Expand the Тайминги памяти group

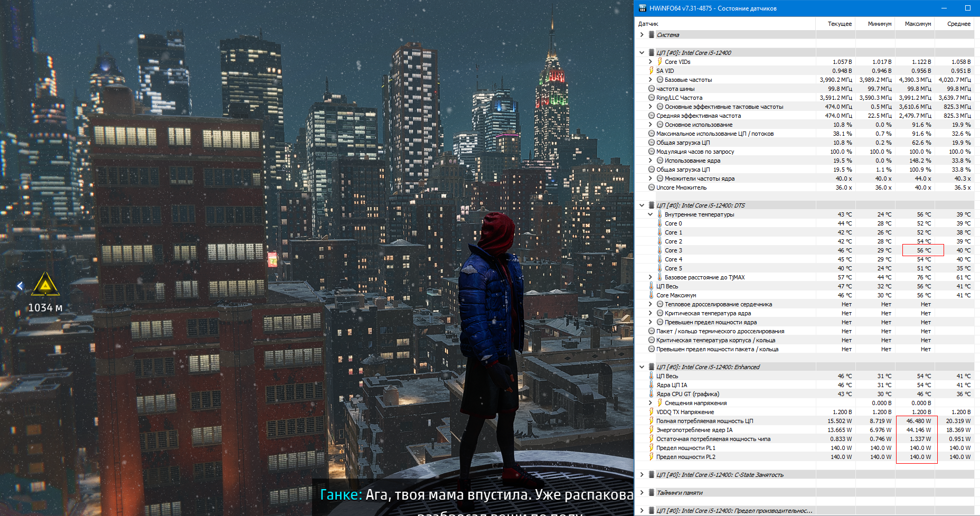[x=642, y=493]
